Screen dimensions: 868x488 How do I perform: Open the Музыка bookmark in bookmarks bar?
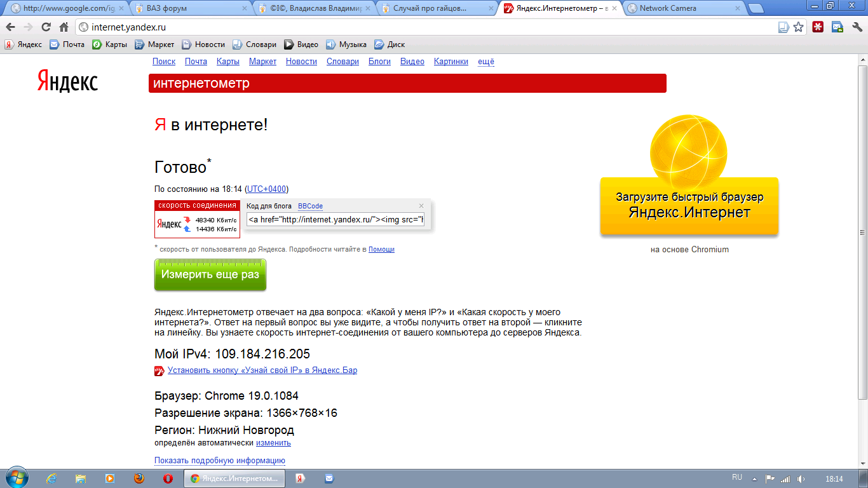346,44
